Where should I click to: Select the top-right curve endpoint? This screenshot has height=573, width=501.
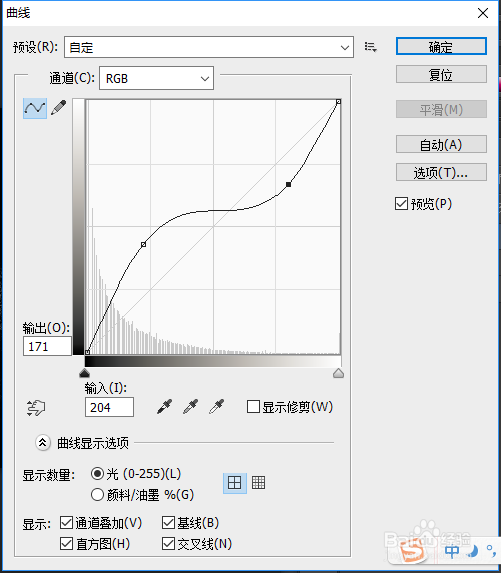338,102
